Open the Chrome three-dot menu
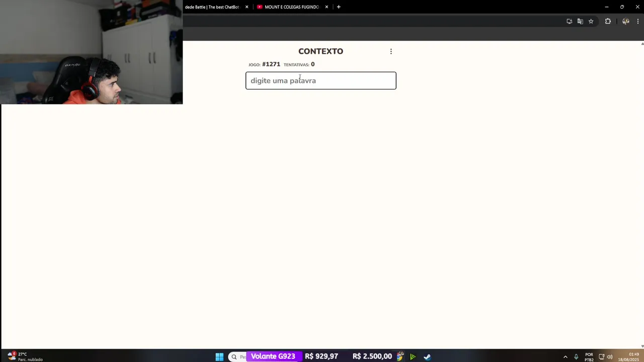The image size is (644, 362). click(x=637, y=21)
